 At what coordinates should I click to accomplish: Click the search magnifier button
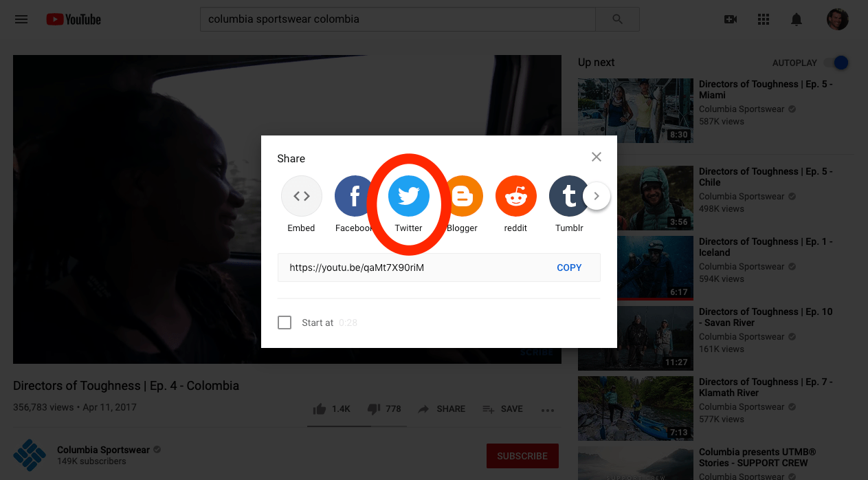pyautogui.click(x=617, y=19)
